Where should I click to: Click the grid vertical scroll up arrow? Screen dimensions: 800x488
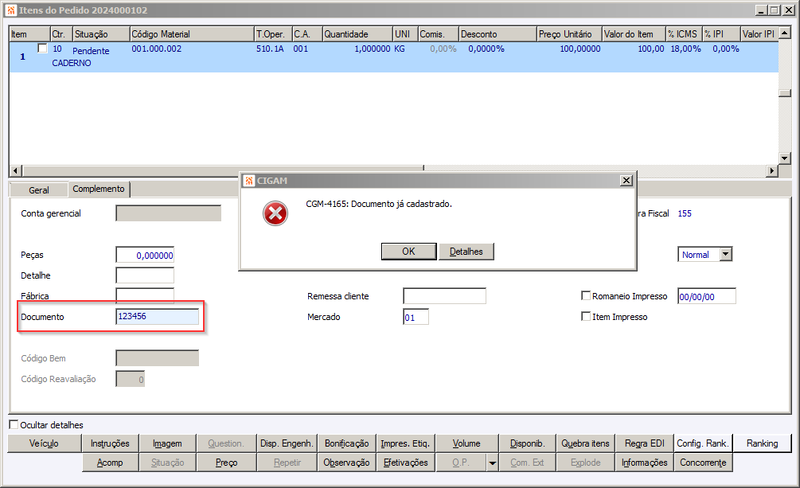point(784,33)
